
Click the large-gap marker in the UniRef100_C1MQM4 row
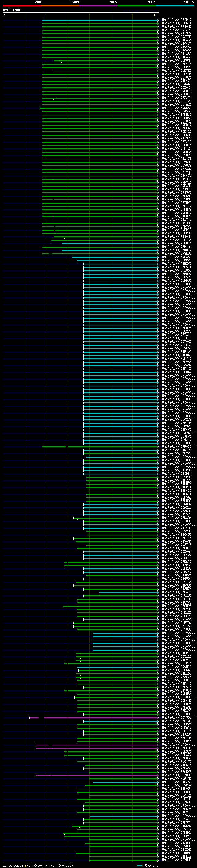tap(61, 62)
